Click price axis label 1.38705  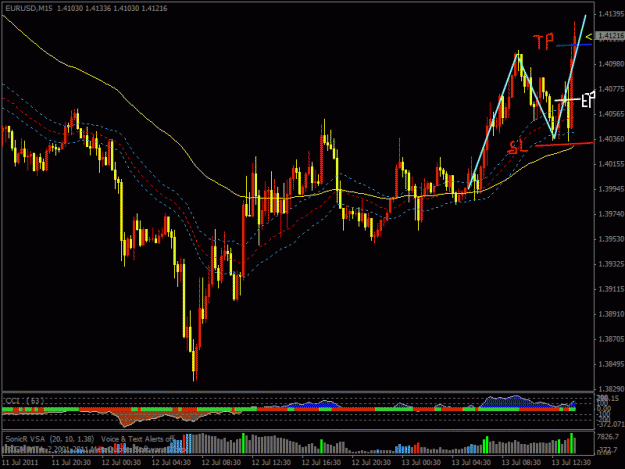[x=611, y=339]
